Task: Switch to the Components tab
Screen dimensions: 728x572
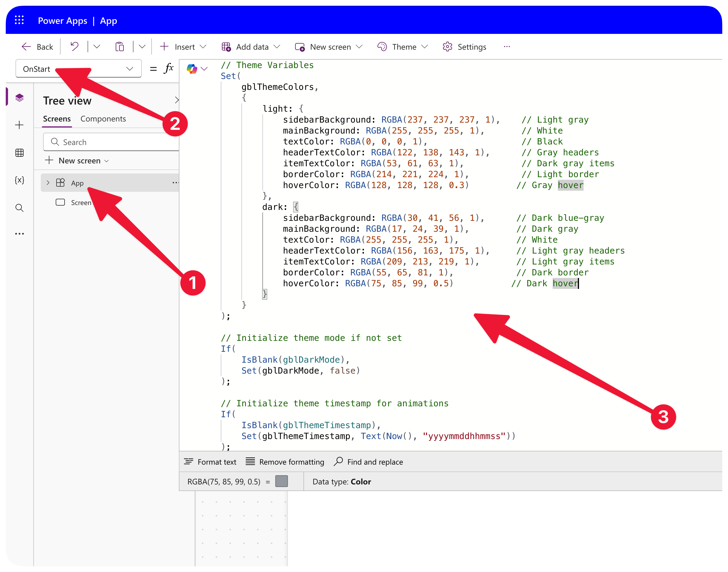Action: tap(103, 119)
